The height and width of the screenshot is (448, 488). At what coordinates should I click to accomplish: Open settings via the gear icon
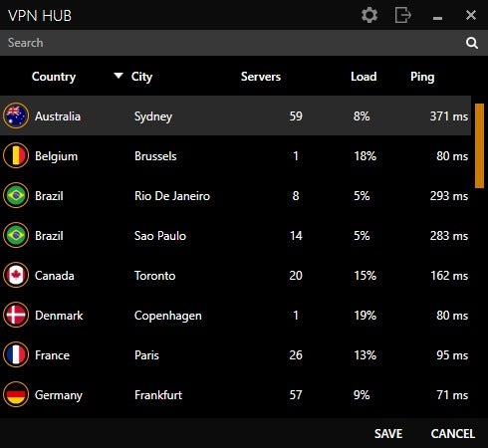pos(369,15)
